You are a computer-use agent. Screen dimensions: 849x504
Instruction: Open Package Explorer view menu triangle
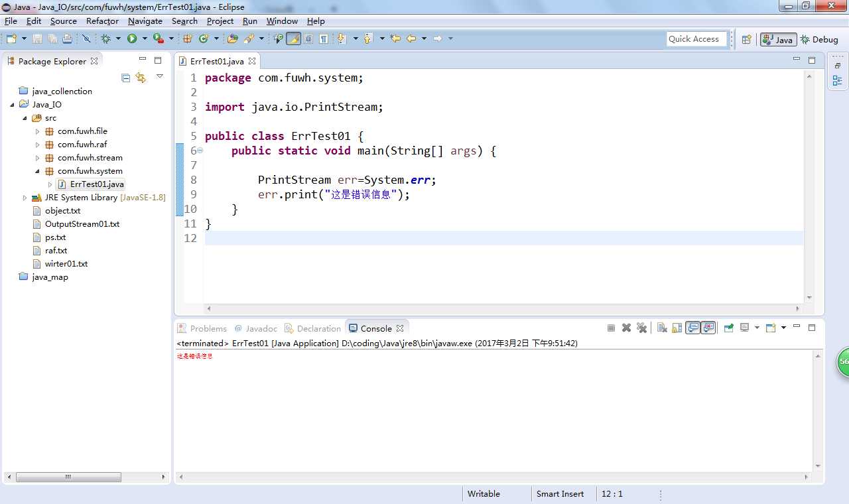(x=159, y=77)
